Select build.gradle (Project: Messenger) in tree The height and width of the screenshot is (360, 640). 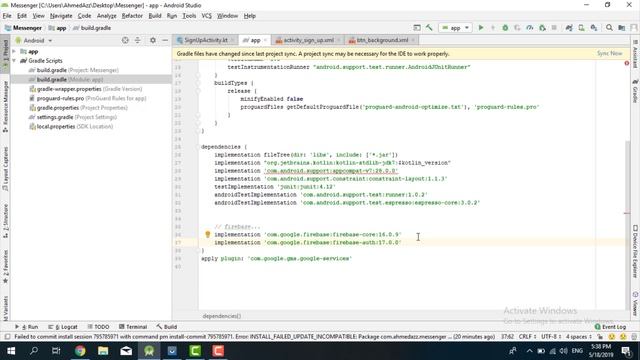pos(73,70)
